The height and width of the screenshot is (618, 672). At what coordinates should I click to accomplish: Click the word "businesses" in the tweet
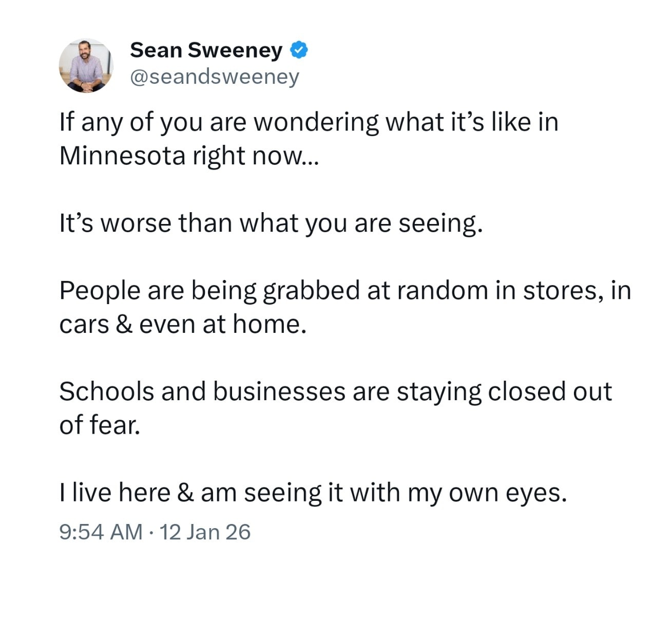click(x=279, y=391)
